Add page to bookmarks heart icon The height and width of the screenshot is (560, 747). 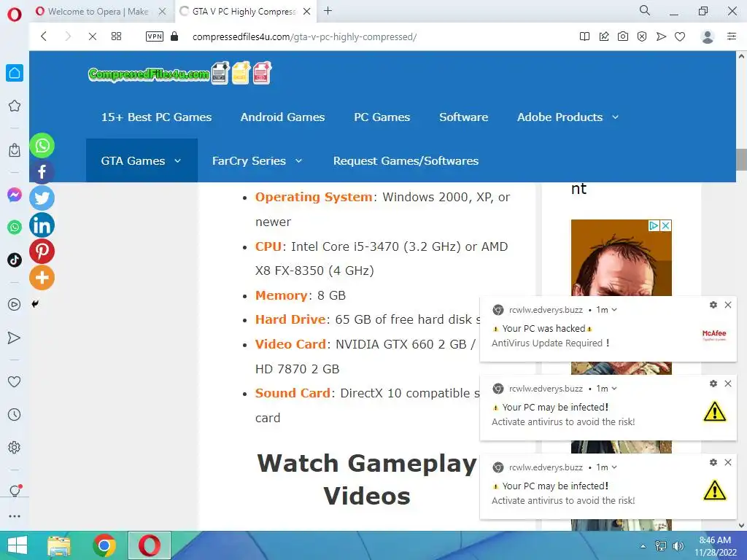(x=680, y=36)
